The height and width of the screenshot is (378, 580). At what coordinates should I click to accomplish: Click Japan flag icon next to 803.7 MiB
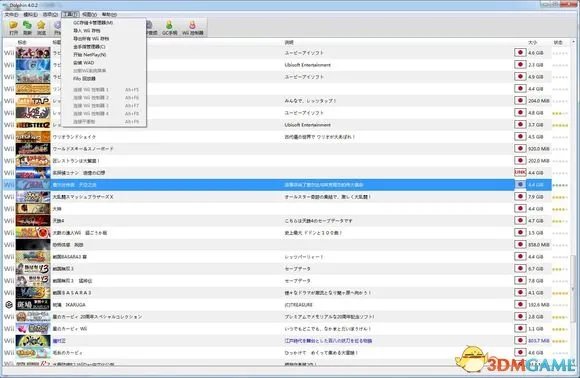point(520,340)
